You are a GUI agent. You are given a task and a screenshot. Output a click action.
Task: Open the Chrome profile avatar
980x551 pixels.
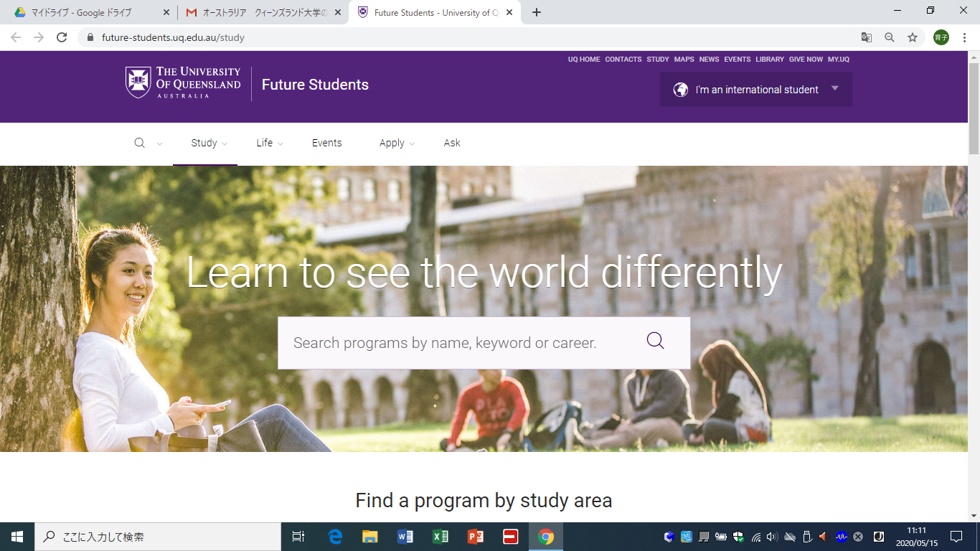coord(941,37)
